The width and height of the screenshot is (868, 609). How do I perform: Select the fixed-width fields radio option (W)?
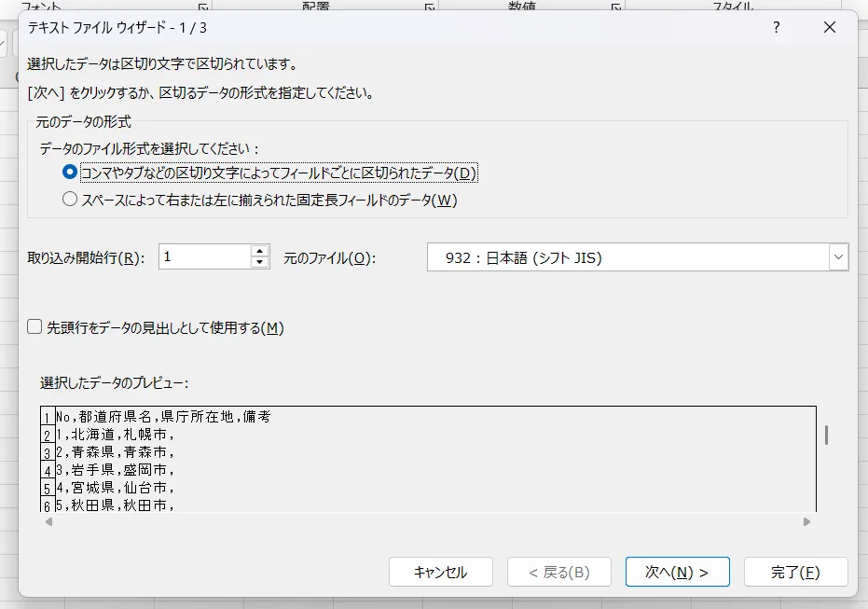click(70, 200)
